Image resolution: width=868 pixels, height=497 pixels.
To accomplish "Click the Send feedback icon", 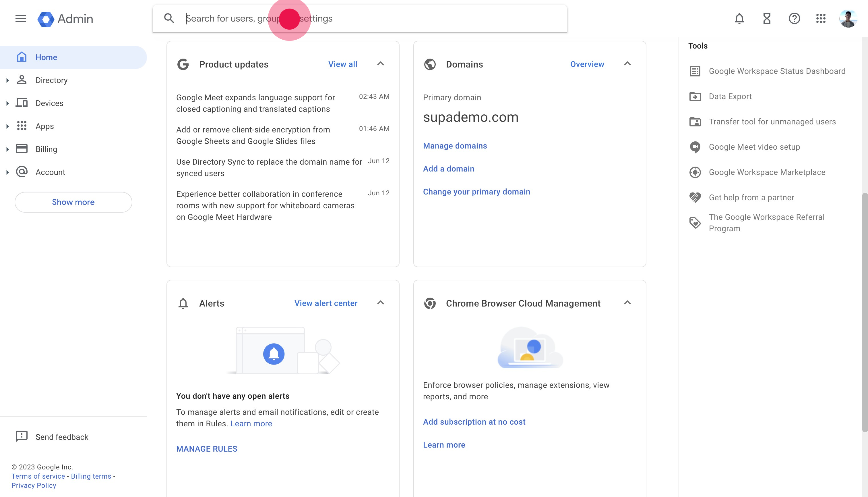I will coord(22,436).
